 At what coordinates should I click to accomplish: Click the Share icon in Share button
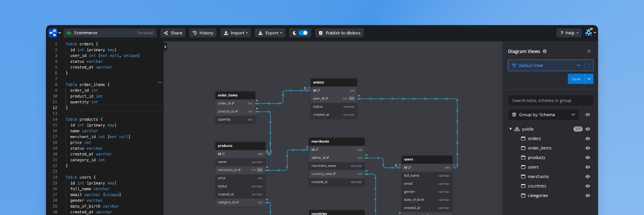[166, 33]
